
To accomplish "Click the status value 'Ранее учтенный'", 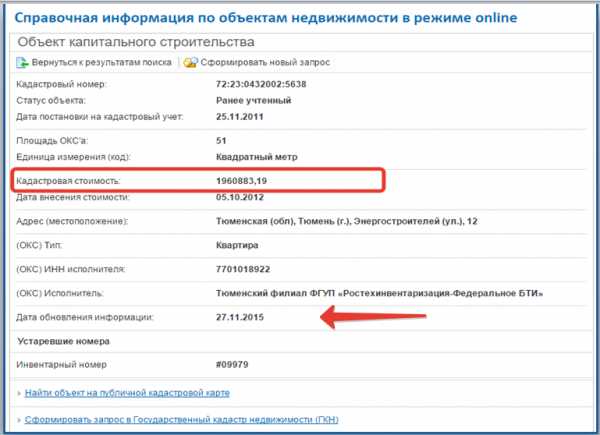I will point(253,101).
